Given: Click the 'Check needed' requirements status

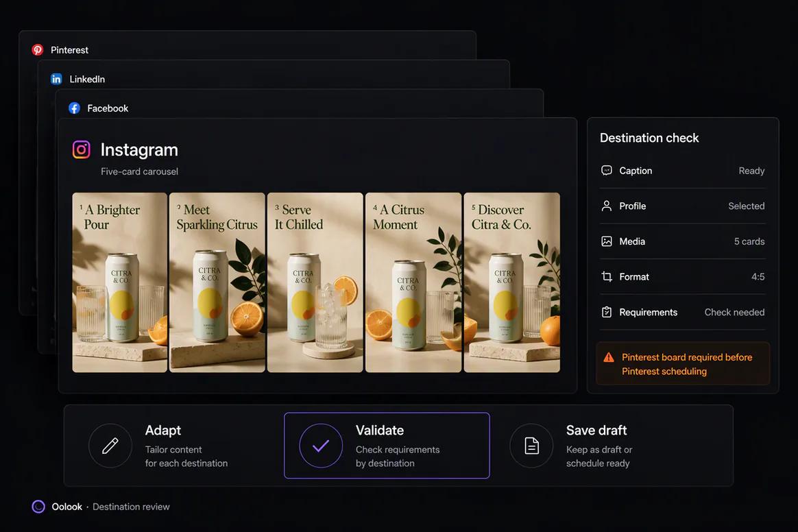Looking at the screenshot, I should pyautogui.click(x=734, y=312).
